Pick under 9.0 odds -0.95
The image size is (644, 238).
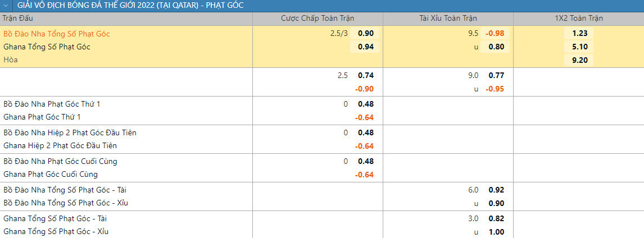point(495,89)
